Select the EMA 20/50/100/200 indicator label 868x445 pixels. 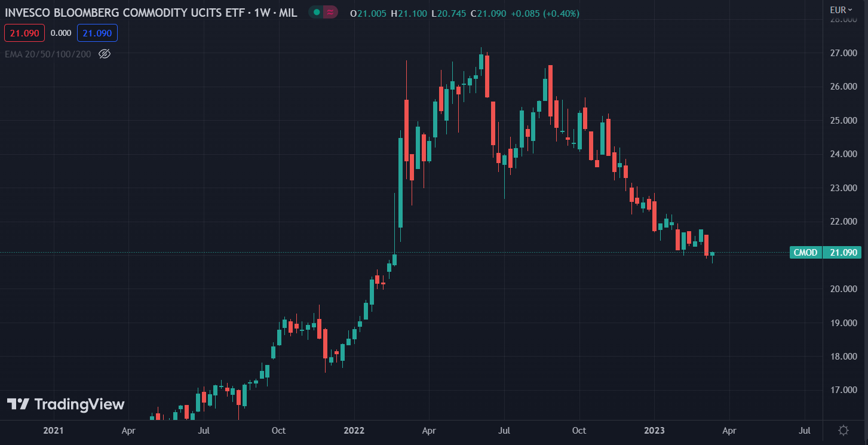48,54
